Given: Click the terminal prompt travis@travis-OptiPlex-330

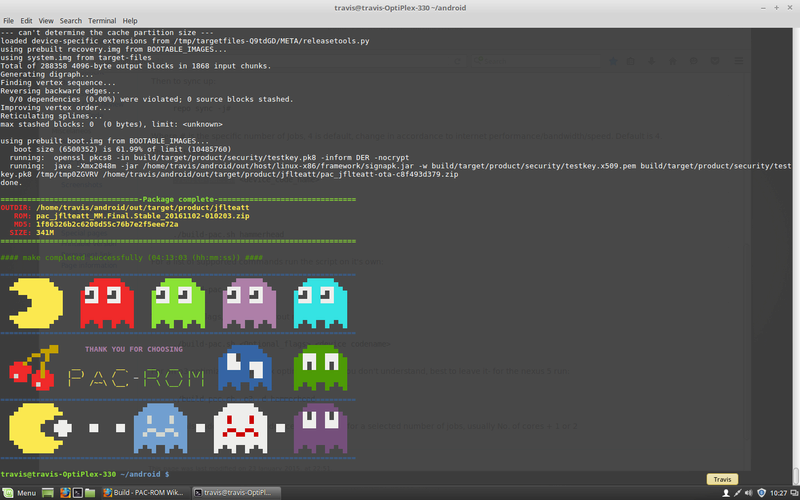Looking at the screenshot, I should (58, 474).
